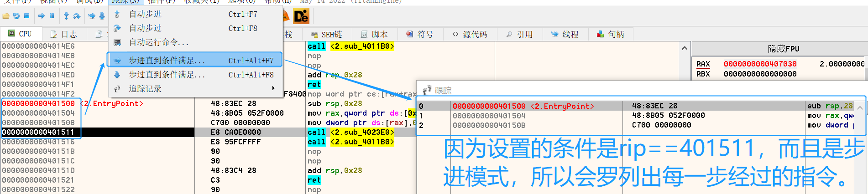Click disassembly scrollbar up arrow
This screenshot has height=194, width=868.
[x=684, y=48]
